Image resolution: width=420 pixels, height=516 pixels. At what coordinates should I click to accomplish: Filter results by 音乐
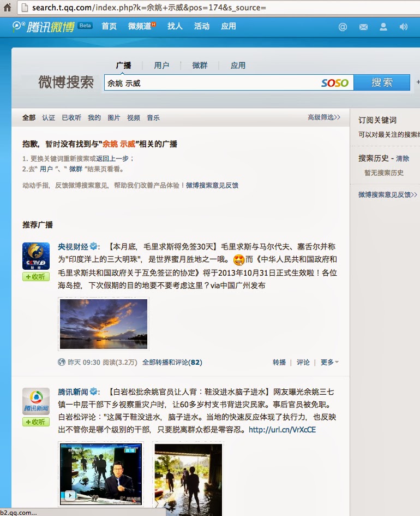[x=153, y=117]
